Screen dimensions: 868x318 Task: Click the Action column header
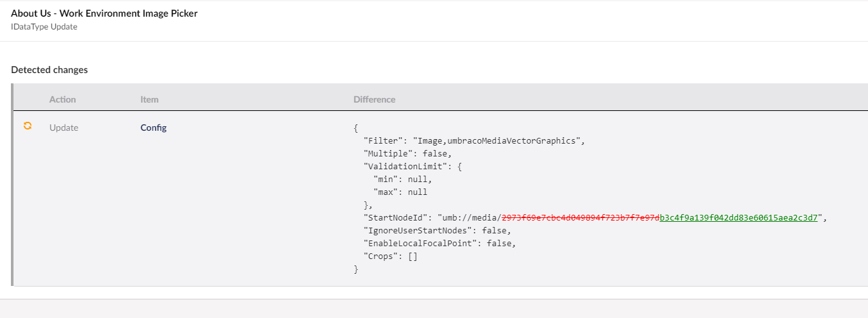62,99
